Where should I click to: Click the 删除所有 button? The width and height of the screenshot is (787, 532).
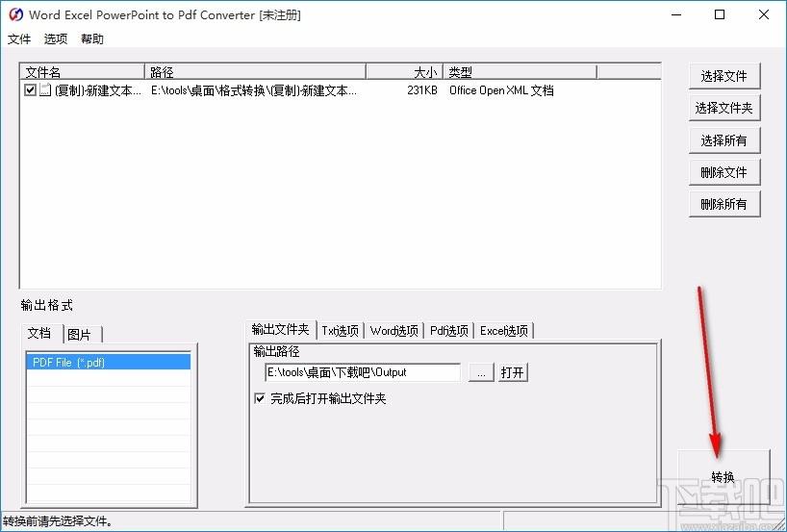pos(724,204)
